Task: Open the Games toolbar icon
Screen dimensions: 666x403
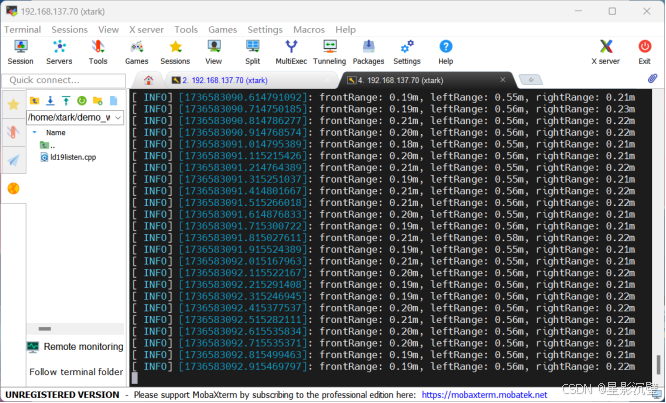Action: coord(136,52)
